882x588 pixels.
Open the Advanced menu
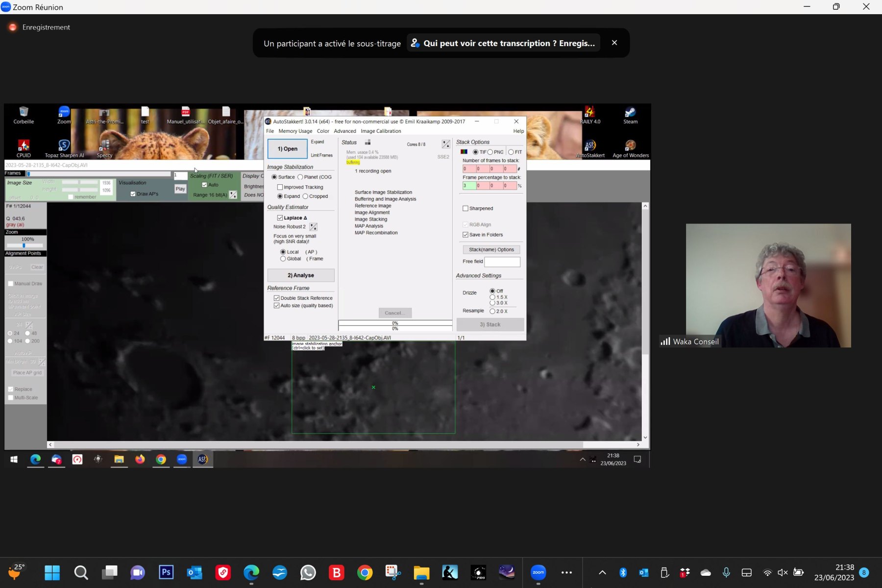(345, 131)
